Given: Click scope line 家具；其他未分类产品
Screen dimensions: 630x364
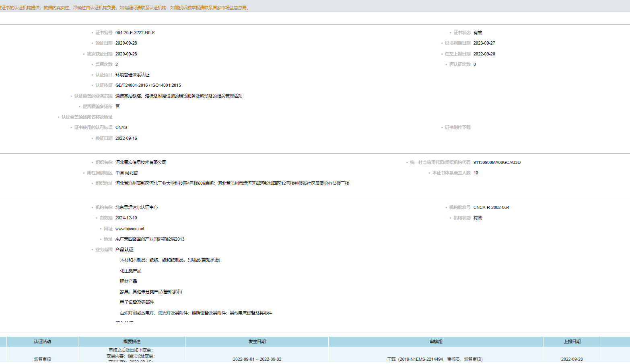Looking at the screenshot, I should click(x=151, y=292).
